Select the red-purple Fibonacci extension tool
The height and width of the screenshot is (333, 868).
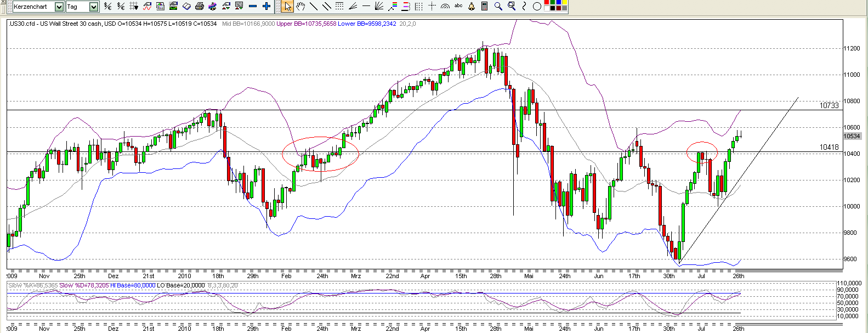pos(406,6)
